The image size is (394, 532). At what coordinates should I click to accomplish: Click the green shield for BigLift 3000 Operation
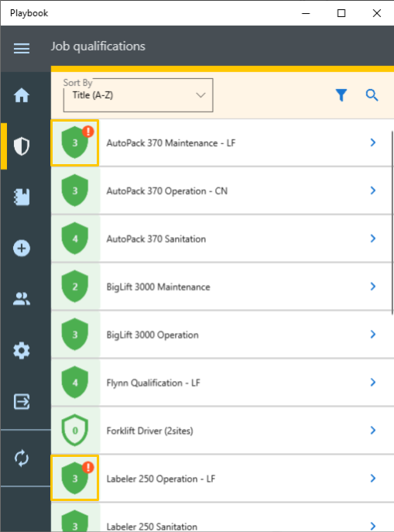point(75,335)
